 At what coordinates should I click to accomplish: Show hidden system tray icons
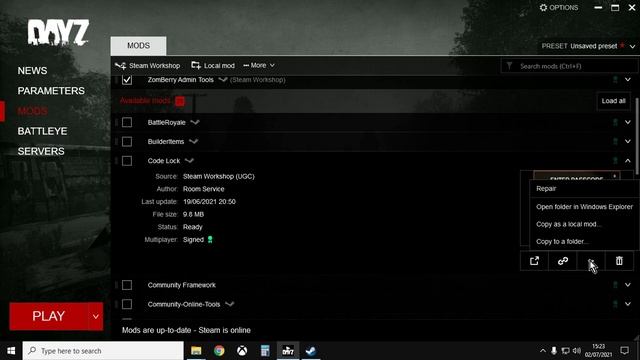pos(542,351)
